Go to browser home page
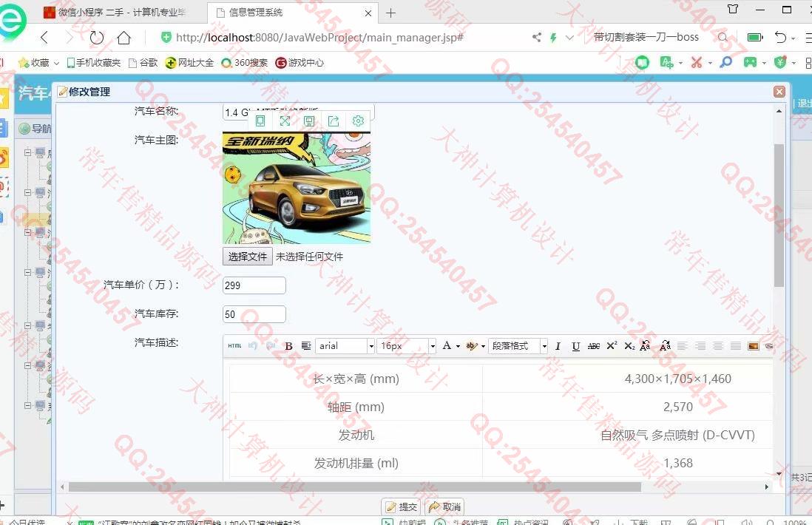 (124, 37)
